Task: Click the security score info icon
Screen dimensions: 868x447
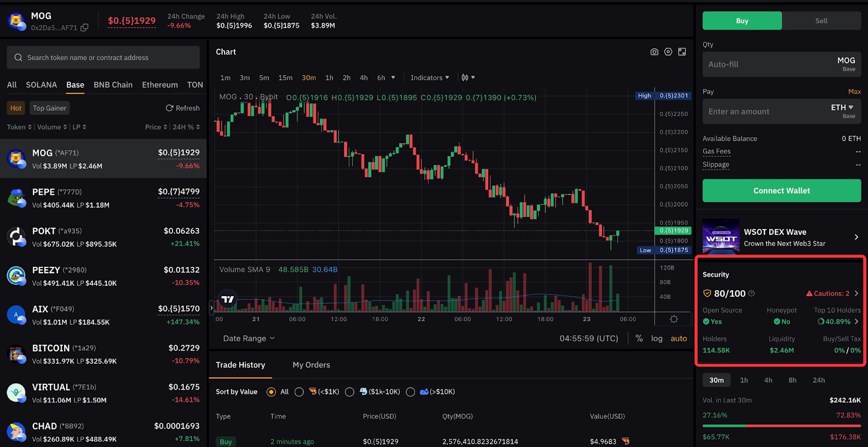Action: pos(751,293)
